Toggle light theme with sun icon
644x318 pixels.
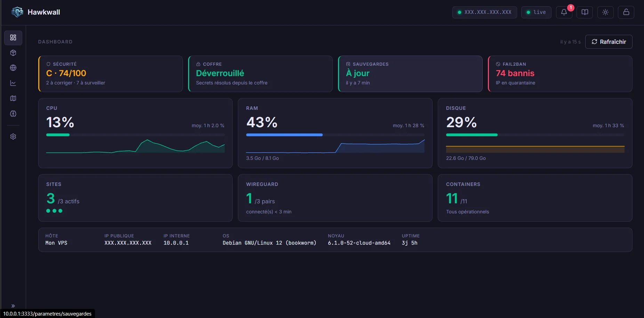tap(605, 12)
